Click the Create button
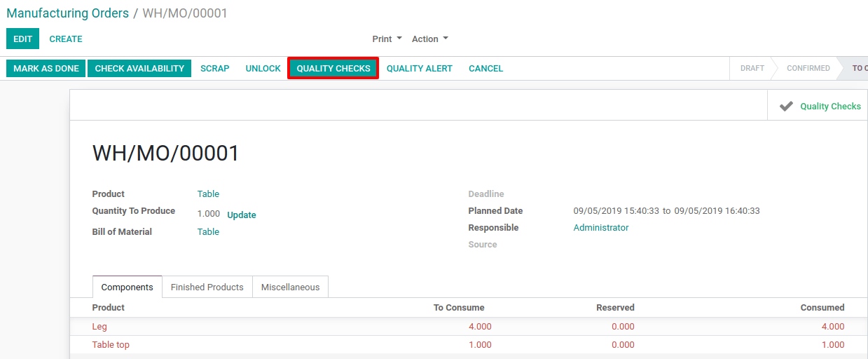This screenshot has width=868, height=359. pos(66,39)
